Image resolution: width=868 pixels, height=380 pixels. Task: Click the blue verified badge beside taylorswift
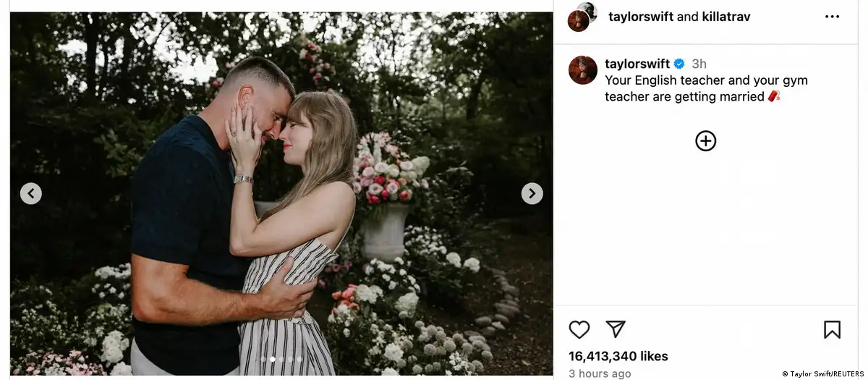pos(679,64)
